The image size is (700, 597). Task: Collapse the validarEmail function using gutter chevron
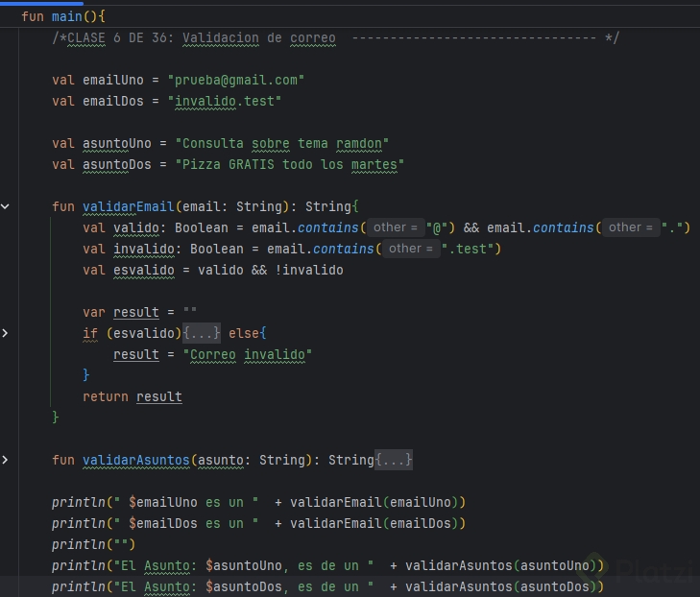point(6,206)
